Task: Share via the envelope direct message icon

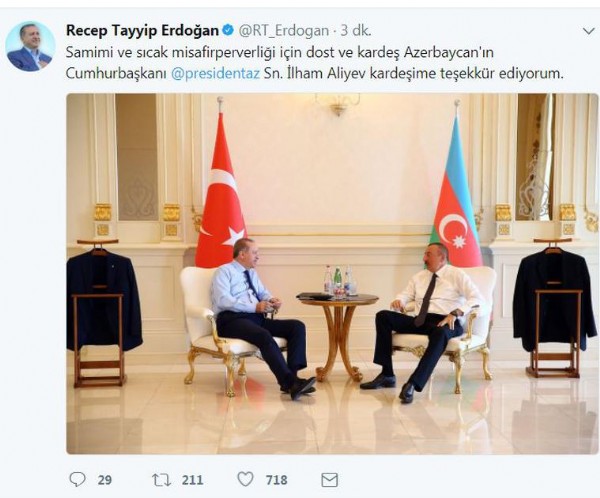Action: (329, 480)
